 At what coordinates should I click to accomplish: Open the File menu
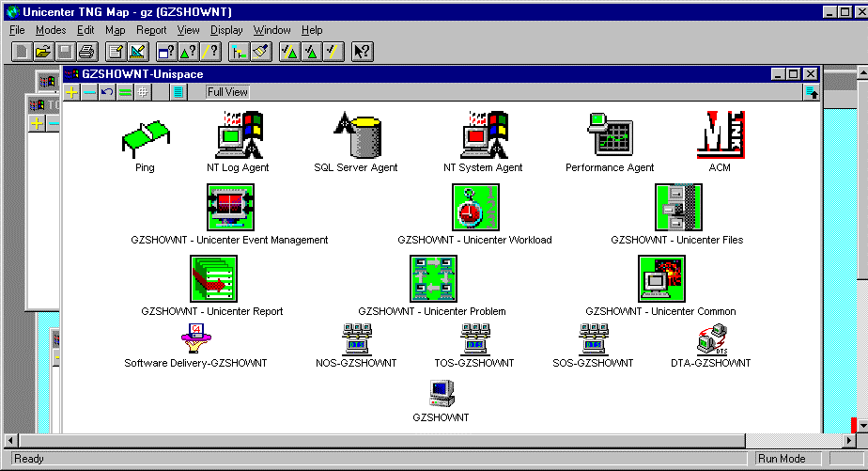17,30
